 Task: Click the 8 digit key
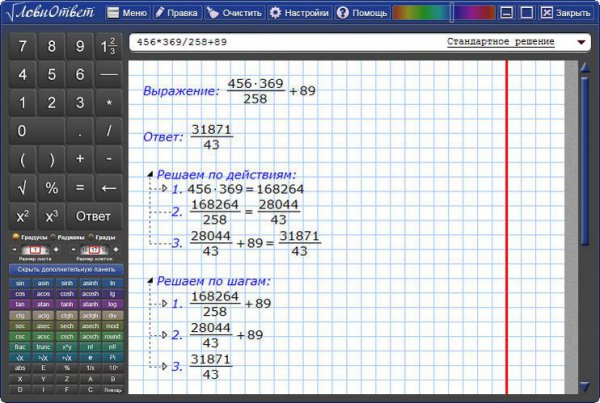(51, 46)
